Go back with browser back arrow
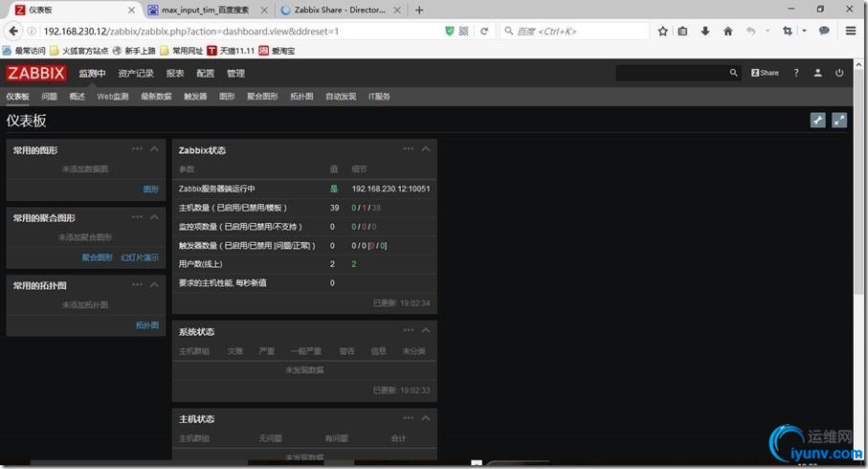The image size is (868, 469). (x=13, y=31)
